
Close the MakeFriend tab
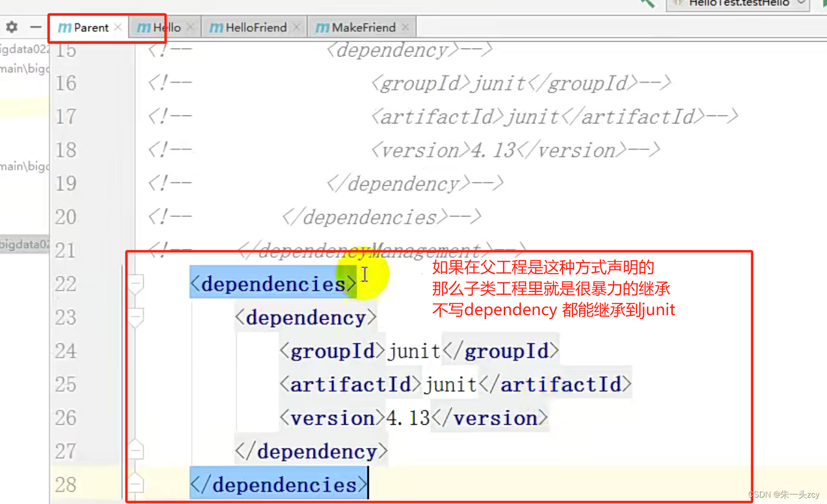pos(406,27)
